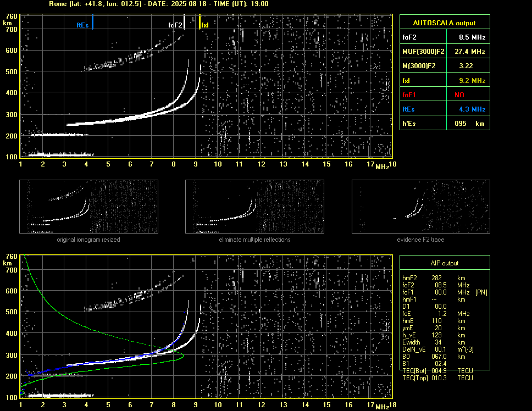Click the yellow fxI frequency marker
532x411 pixels.
[199, 21]
